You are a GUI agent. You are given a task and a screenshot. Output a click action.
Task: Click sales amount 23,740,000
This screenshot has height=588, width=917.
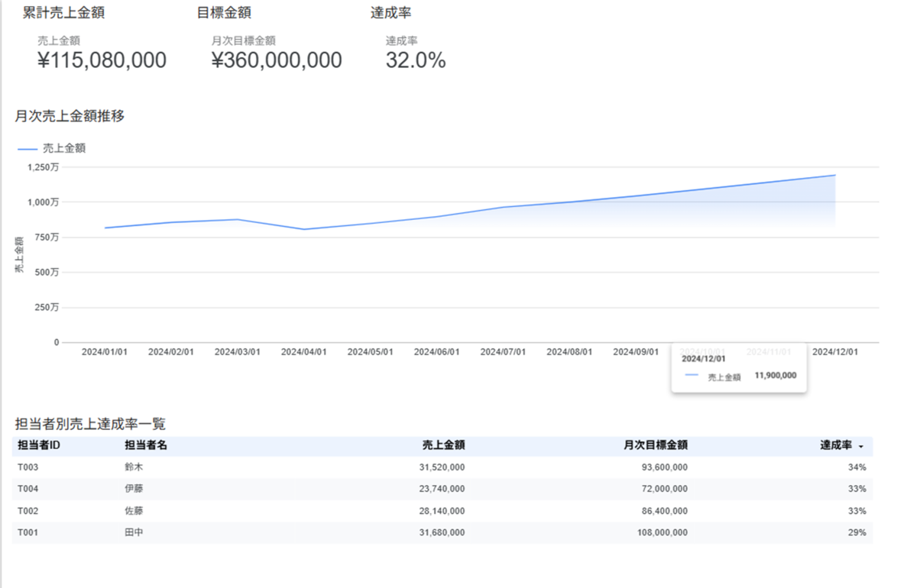442,489
